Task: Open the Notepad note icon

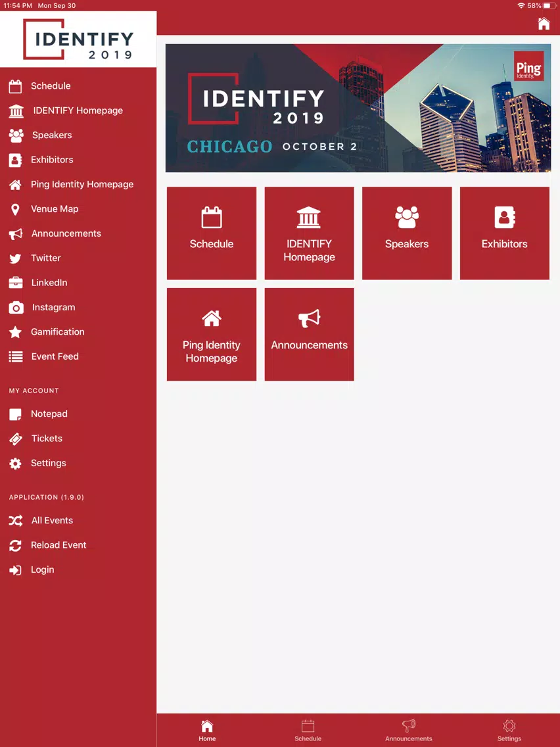Action: 15,414
